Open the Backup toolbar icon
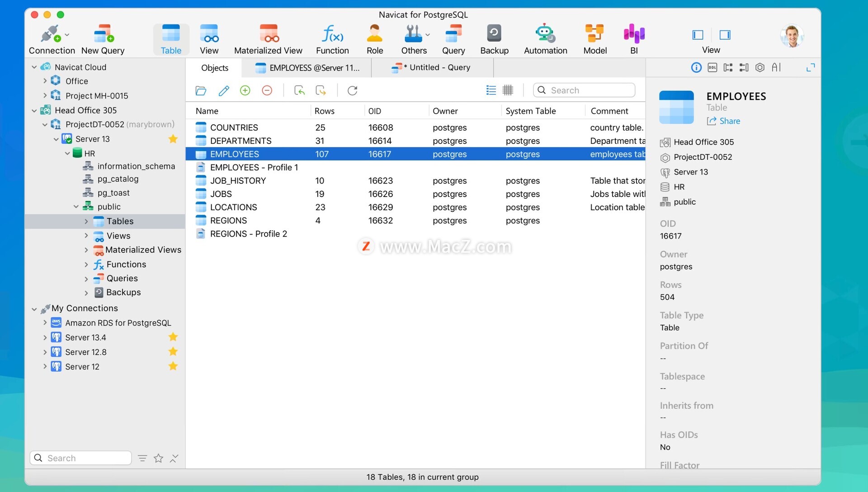 494,39
